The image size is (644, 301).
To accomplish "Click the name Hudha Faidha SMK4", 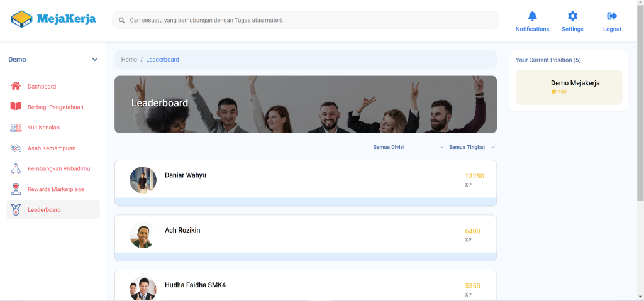I will pos(195,285).
